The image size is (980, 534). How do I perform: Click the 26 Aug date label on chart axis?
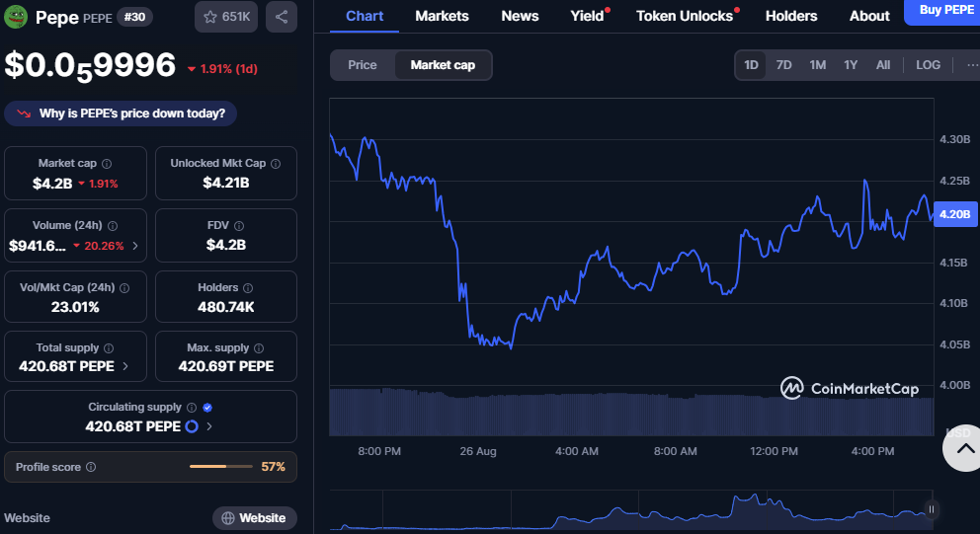[478, 451]
